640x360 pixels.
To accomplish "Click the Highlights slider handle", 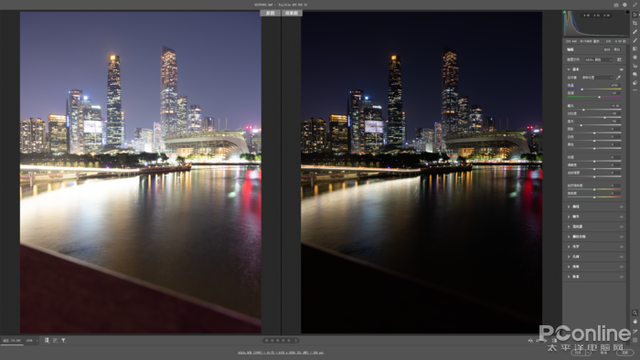I will pyautogui.click(x=581, y=125).
